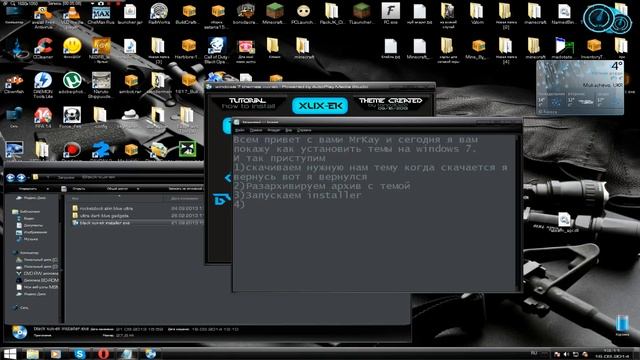
Task: Click the weather gadget showing 4°
Action: [580, 87]
